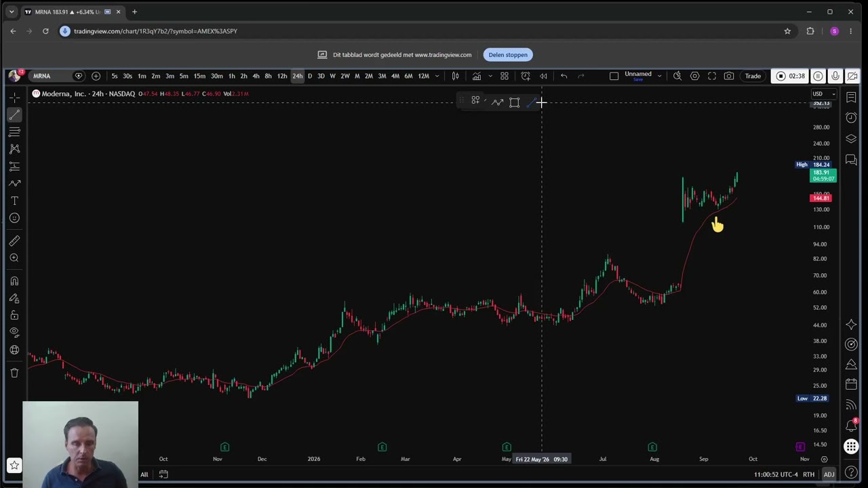The height and width of the screenshot is (488, 868).
Task: Take a chart snapshot with camera icon
Action: pyautogui.click(x=729, y=76)
